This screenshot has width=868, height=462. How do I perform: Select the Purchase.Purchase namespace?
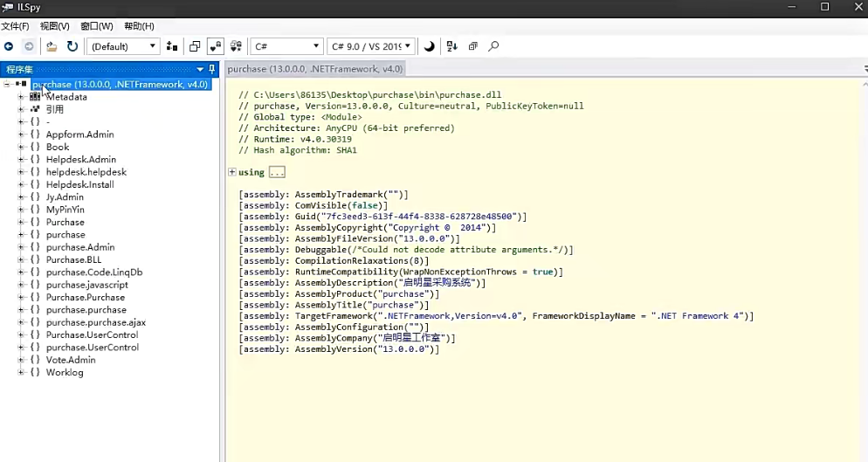point(86,297)
